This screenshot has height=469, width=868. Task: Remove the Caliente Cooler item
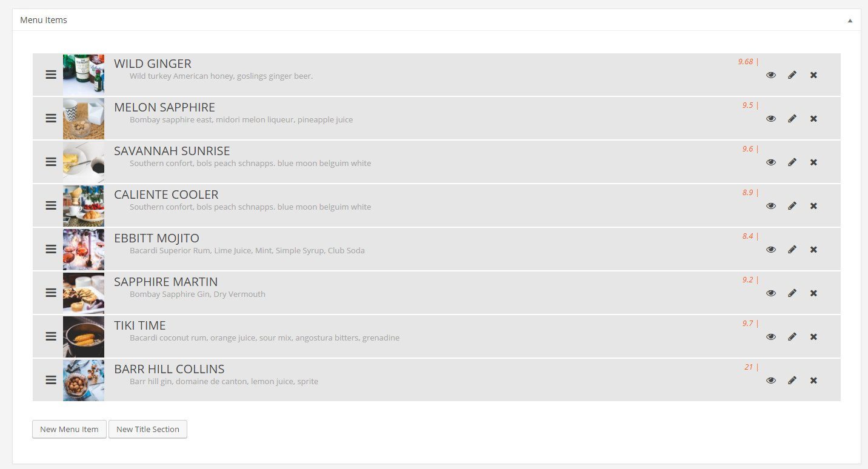pyautogui.click(x=813, y=206)
